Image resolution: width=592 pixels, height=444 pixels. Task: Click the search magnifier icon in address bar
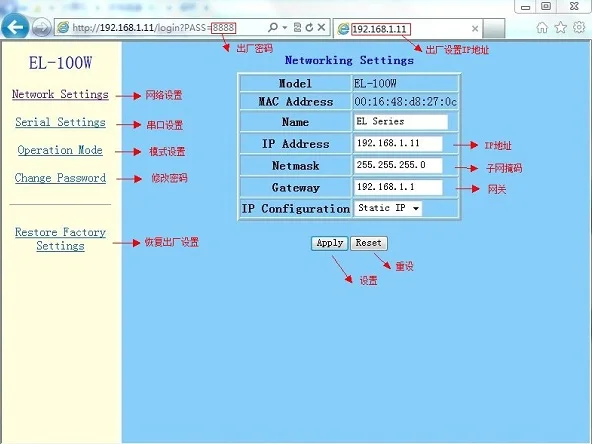(x=273, y=27)
